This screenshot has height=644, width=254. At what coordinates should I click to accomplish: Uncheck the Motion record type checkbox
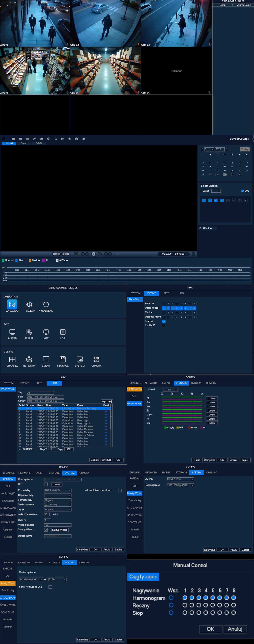[30, 261]
